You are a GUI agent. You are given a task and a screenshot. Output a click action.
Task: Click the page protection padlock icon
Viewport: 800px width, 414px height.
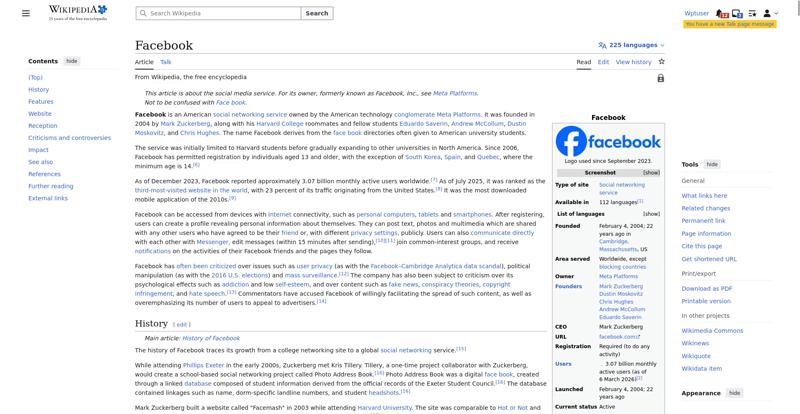(x=661, y=78)
